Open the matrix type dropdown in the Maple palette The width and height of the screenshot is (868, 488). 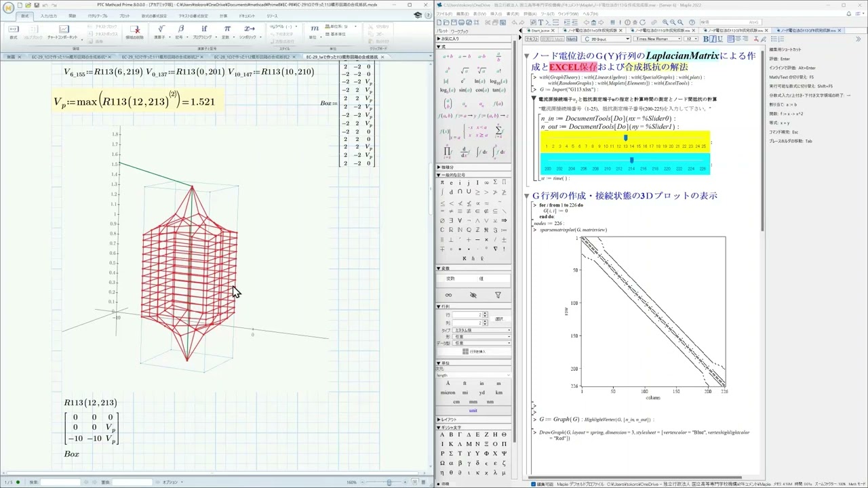point(482,330)
